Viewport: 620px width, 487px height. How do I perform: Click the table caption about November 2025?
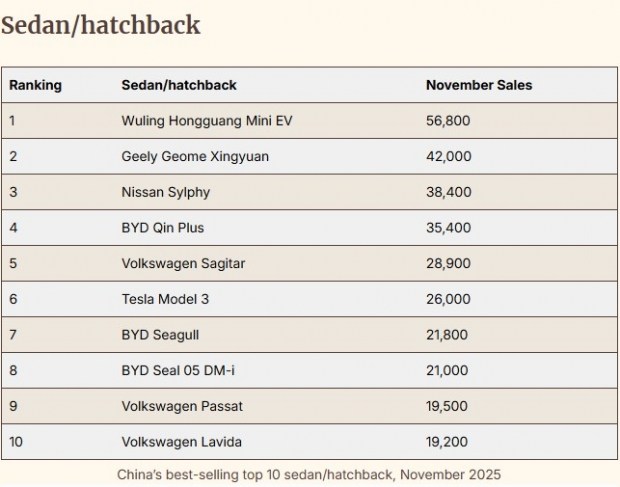point(309,474)
